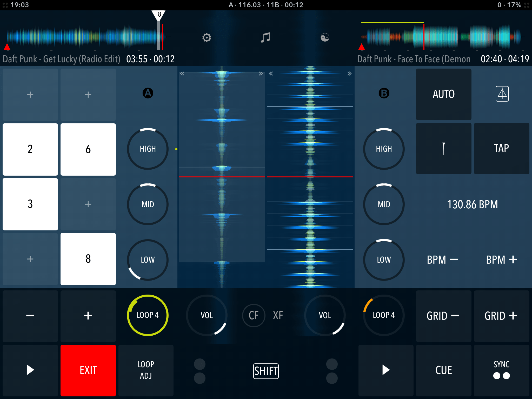The image size is (532, 399).
Task: Trigger hot cue pad 8
Action: pos(88,259)
